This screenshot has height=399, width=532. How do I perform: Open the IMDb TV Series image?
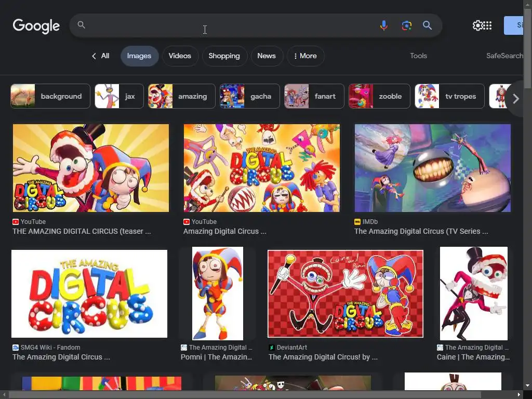point(433,168)
